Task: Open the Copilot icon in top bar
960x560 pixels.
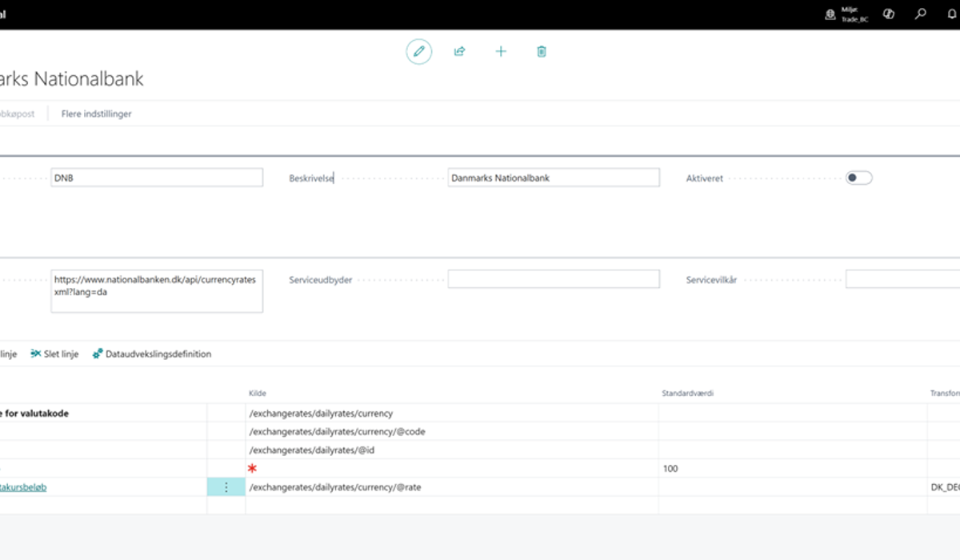Action: (888, 14)
